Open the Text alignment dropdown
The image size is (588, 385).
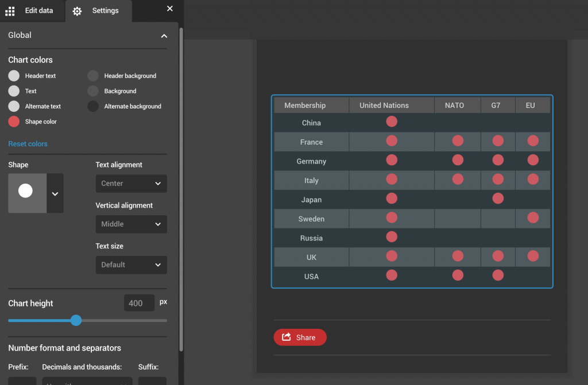(x=131, y=183)
